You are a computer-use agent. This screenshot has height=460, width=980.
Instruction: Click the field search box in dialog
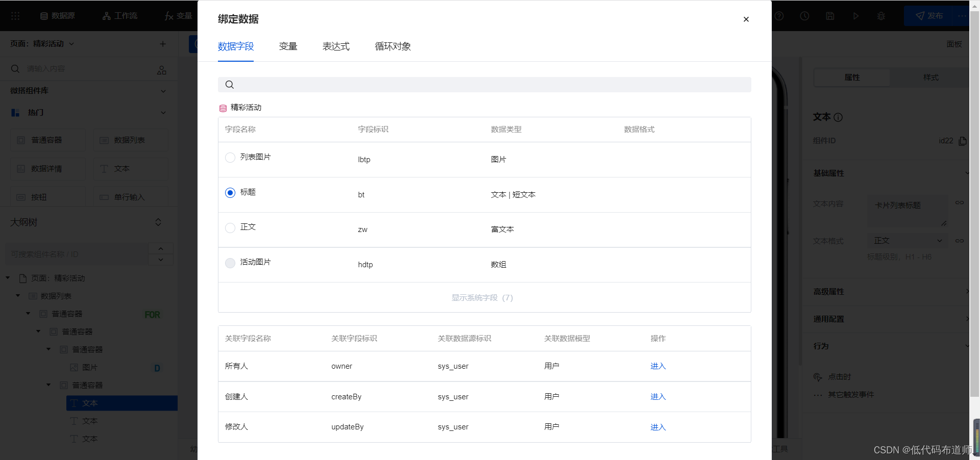tap(484, 85)
